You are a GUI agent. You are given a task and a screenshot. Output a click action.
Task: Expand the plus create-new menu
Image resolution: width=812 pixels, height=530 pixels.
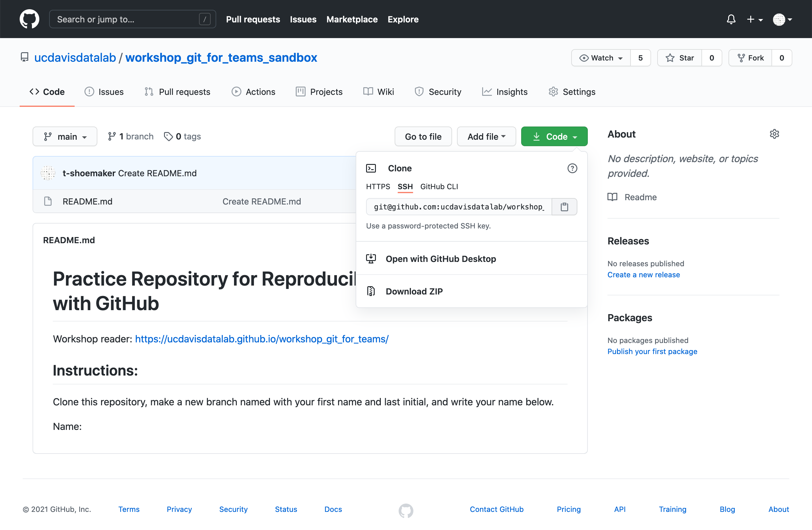point(754,19)
